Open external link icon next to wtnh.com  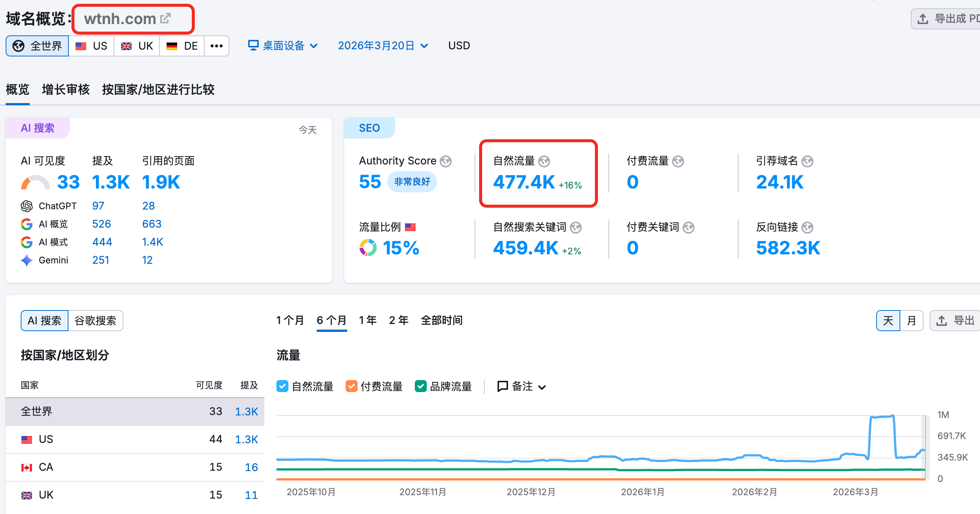165,18
